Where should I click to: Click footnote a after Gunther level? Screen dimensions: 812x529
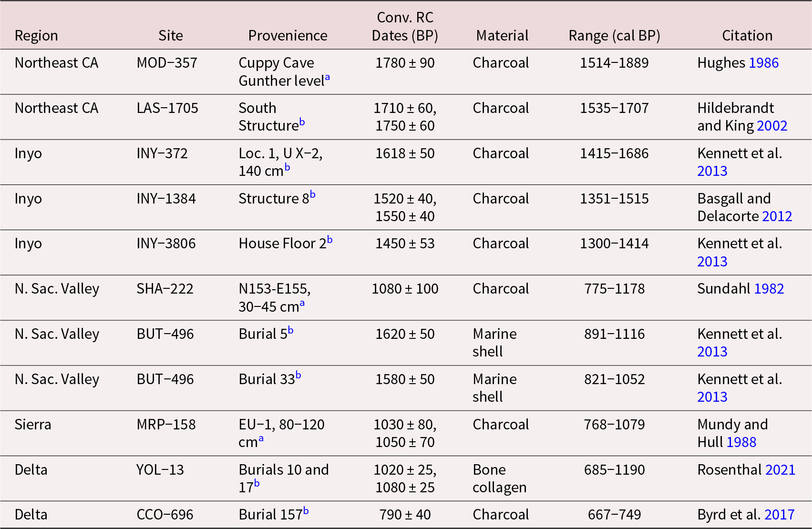pyautogui.click(x=328, y=77)
